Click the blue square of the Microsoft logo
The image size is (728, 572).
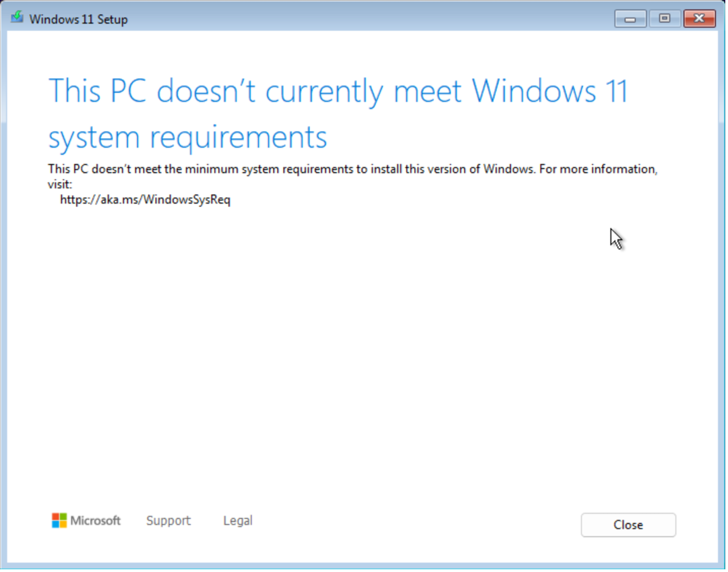click(56, 524)
